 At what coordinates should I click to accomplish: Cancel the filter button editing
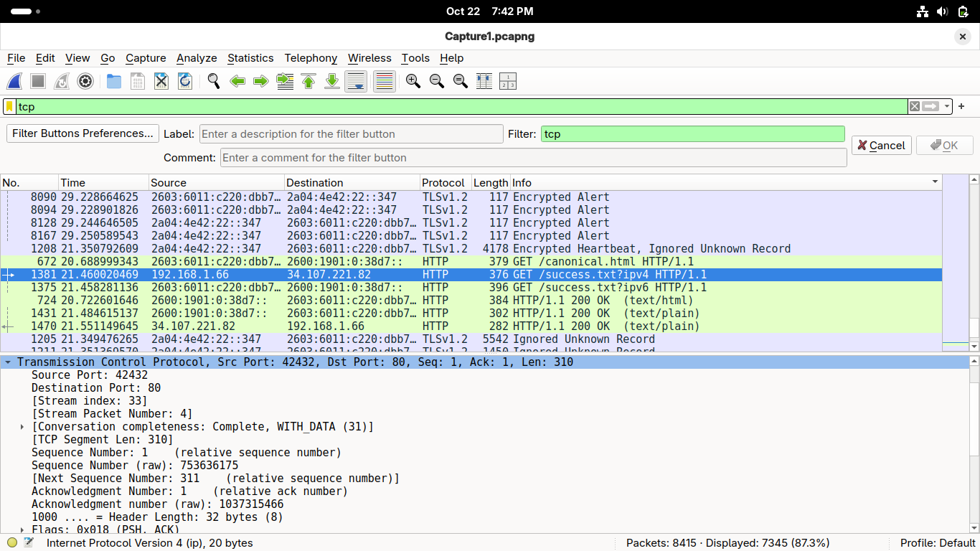click(881, 146)
